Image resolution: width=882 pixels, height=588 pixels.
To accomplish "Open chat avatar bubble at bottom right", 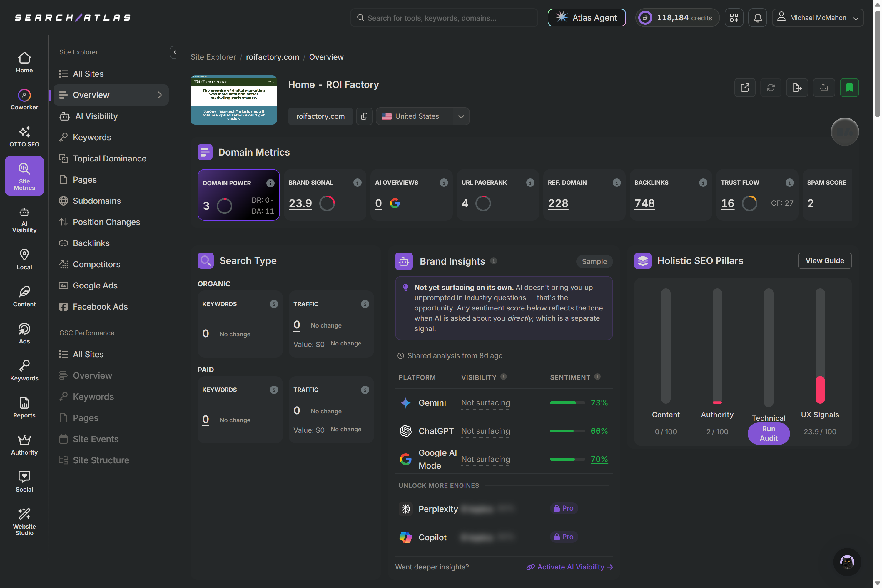I will (x=847, y=562).
